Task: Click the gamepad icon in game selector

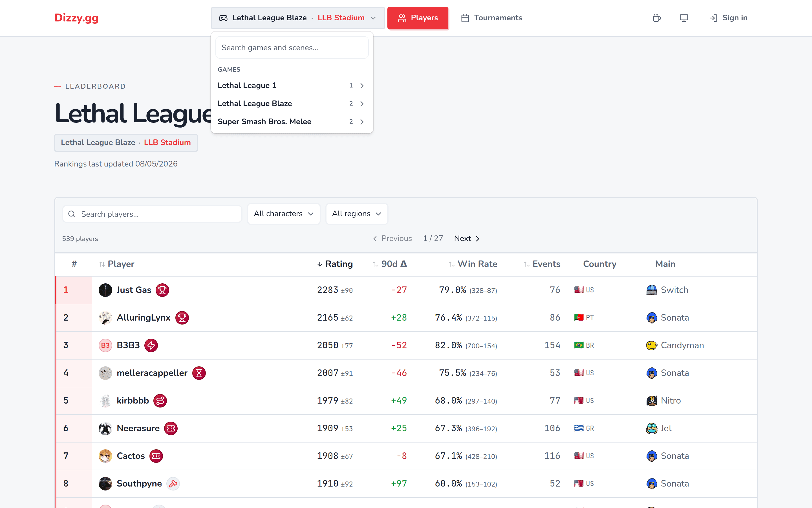Action: 223,18
